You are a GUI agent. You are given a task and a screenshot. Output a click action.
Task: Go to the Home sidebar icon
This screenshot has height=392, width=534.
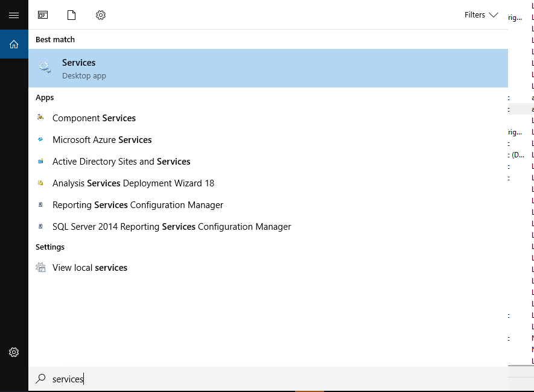pyautogui.click(x=14, y=44)
